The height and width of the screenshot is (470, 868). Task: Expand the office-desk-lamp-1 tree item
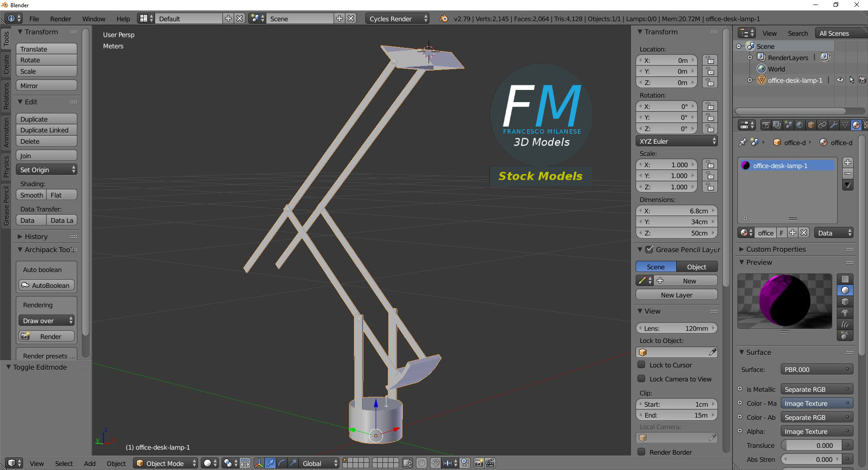750,80
